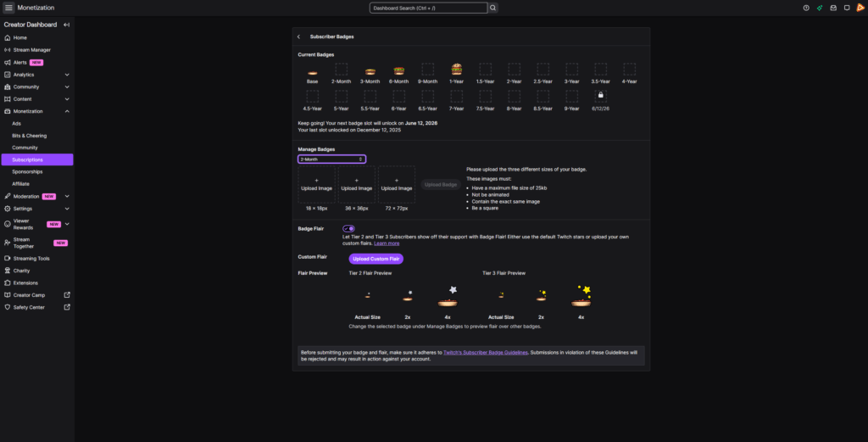Open the hamburger navigation menu
Viewport: 868px width, 442px height.
pyautogui.click(x=8, y=8)
